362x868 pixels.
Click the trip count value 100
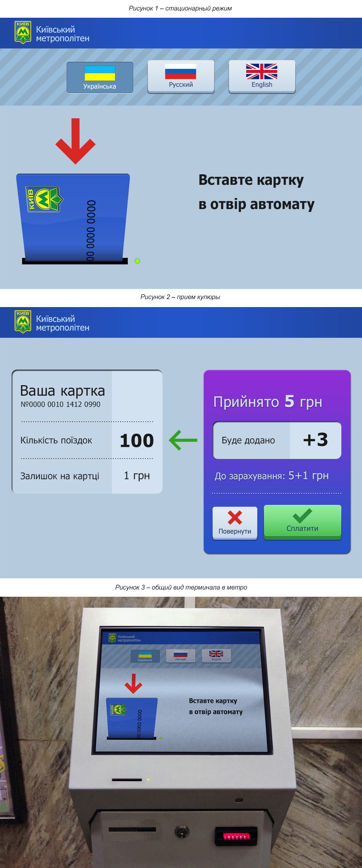(136, 441)
